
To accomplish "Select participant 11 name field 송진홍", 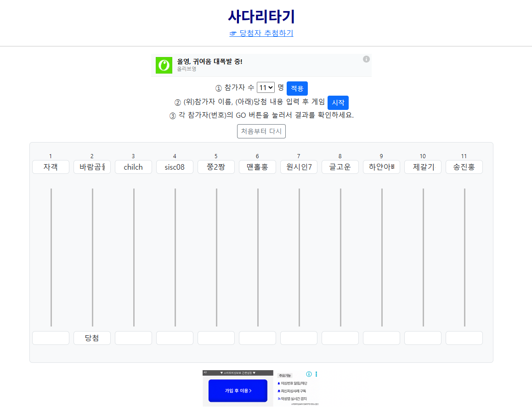I will (464, 167).
